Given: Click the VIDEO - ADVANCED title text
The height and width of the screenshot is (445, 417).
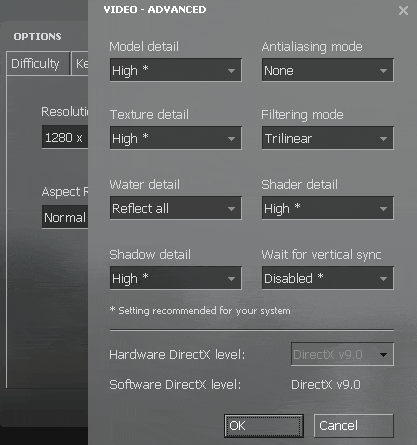Looking at the screenshot, I should coord(155,10).
